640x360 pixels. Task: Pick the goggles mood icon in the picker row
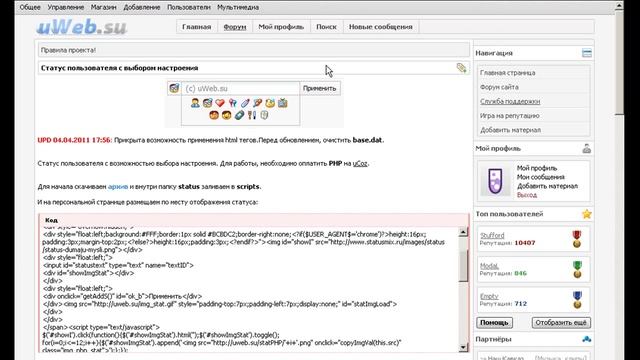pyautogui.click(x=207, y=103)
